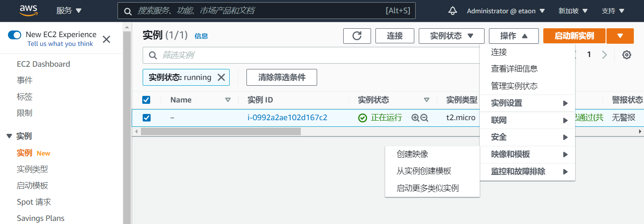
Task: Choose 创建映像 from the submenu
Action: (432, 154)
